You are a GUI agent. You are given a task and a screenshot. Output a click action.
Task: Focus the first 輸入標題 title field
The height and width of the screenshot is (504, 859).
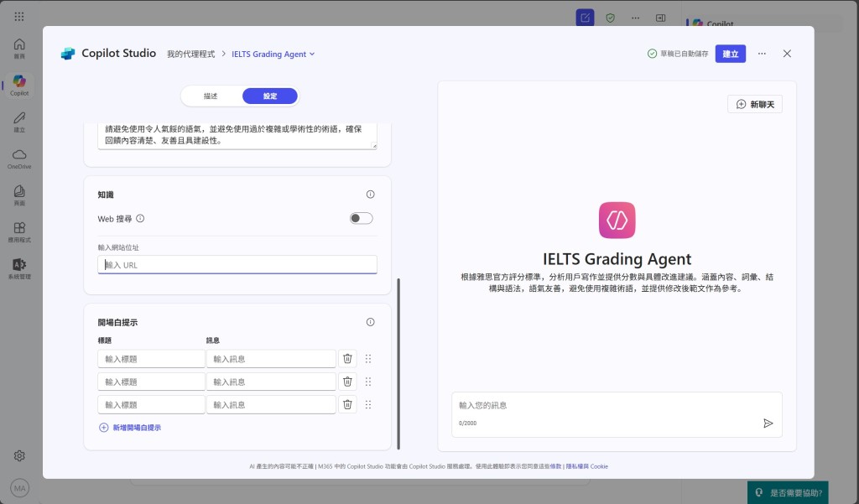click(151, 359)
